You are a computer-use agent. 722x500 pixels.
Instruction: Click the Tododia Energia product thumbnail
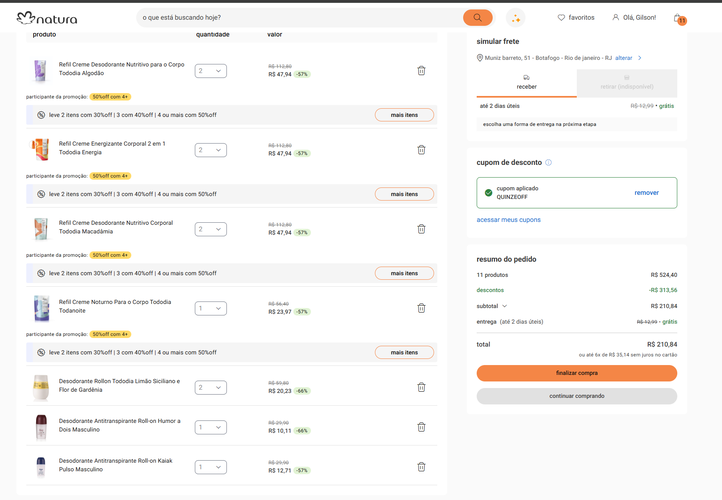pyautogui.click(x=41, y=150)
